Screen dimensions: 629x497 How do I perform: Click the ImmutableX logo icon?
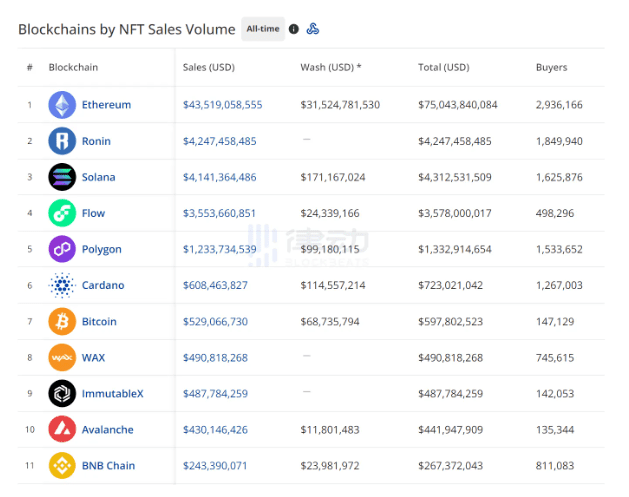(x=62, y=394)
